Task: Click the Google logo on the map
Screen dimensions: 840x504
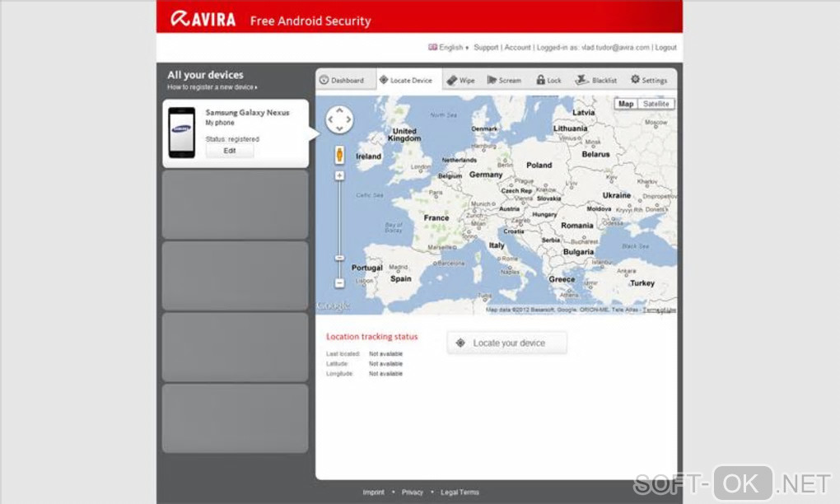Action: tap(334, 306)
